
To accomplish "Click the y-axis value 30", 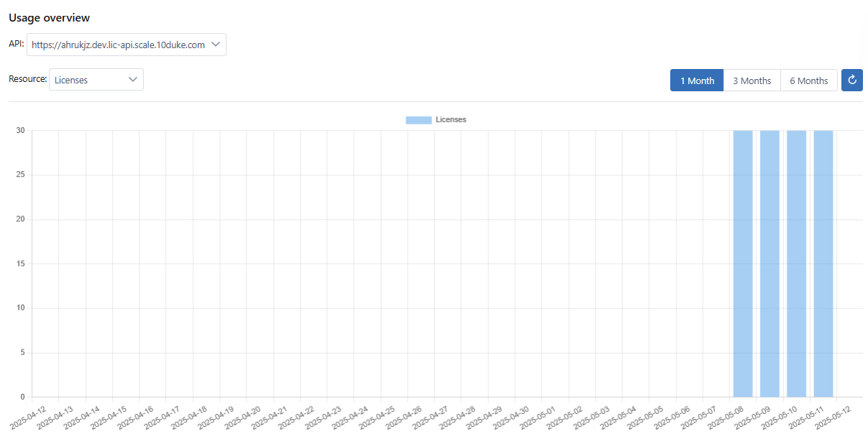I will [20, 131].
